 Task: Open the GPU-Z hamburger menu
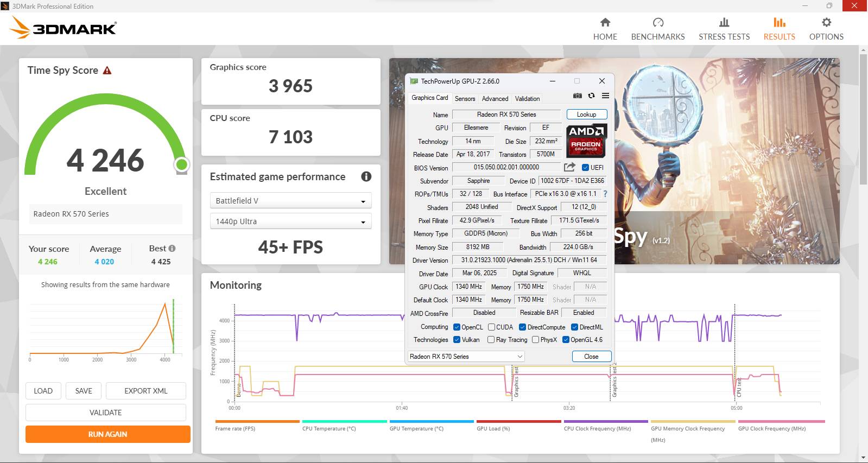click(605, 96)
